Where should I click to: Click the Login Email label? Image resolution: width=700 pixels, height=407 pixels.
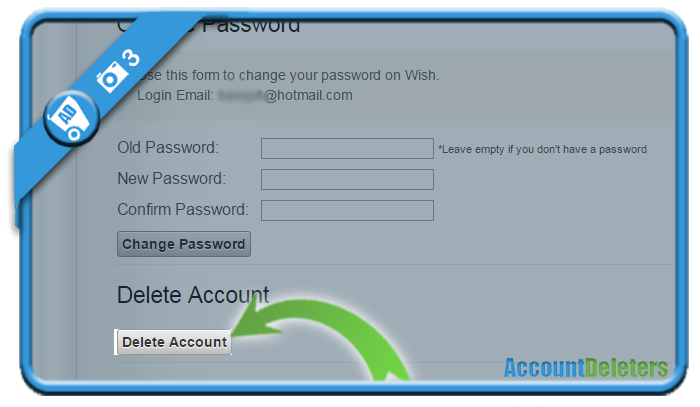[175, 95]
